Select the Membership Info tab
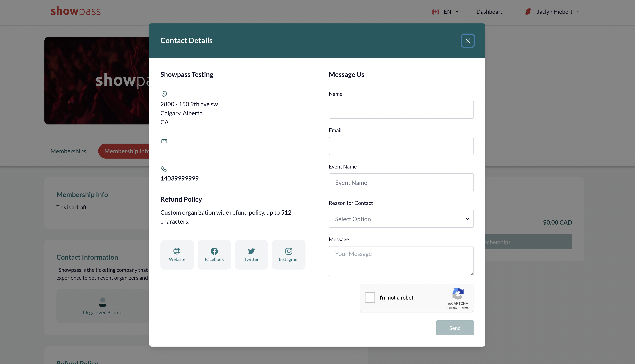Viewport: 635px width, 364px height. (124, 151)
